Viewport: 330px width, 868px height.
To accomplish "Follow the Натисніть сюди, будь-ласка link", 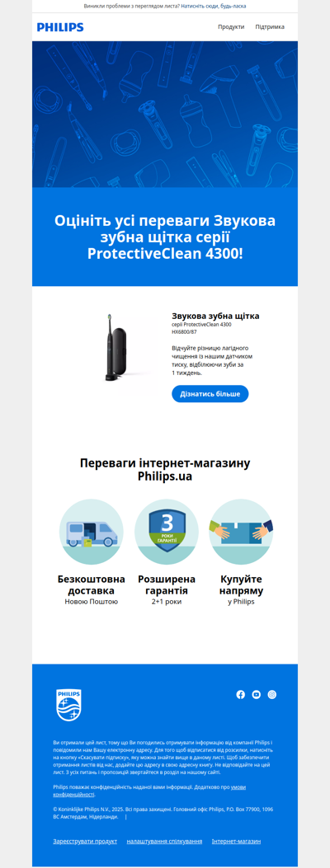I will pyautogui.click(x=213, y=6).
